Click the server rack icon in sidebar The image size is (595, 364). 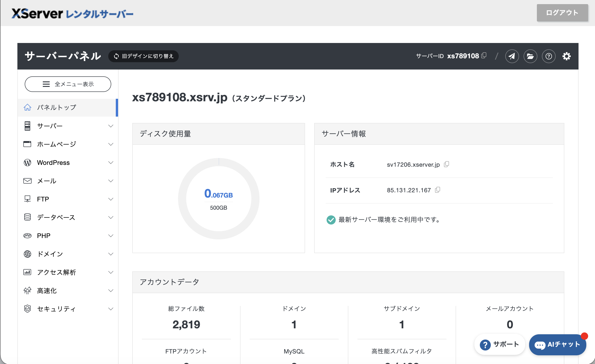pyautogui.click(x=27, y=126)
